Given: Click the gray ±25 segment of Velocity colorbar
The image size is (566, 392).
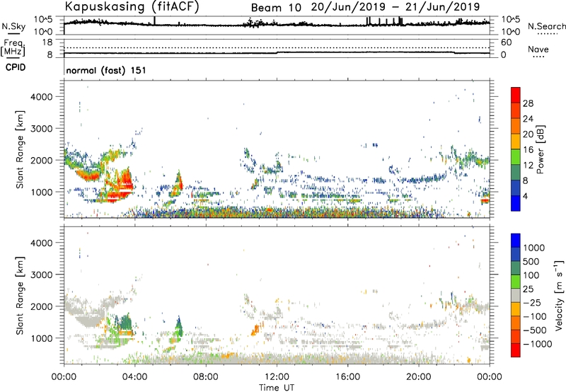Looking at the screenshot, I should tap(516, 295).
